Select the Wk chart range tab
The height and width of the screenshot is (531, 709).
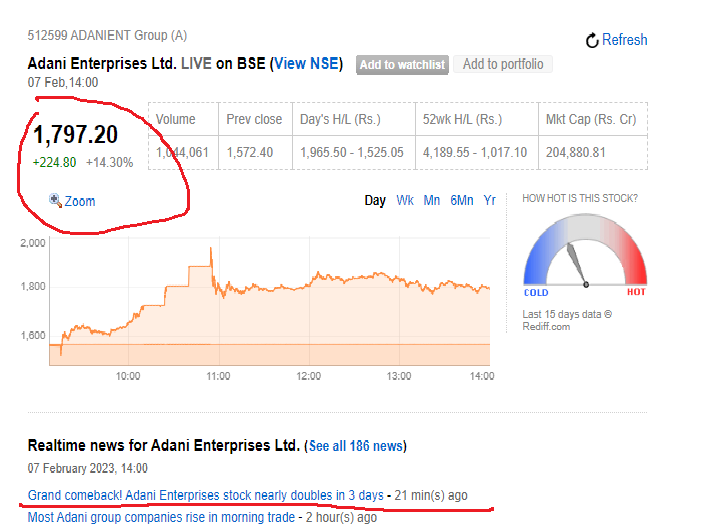405,200
